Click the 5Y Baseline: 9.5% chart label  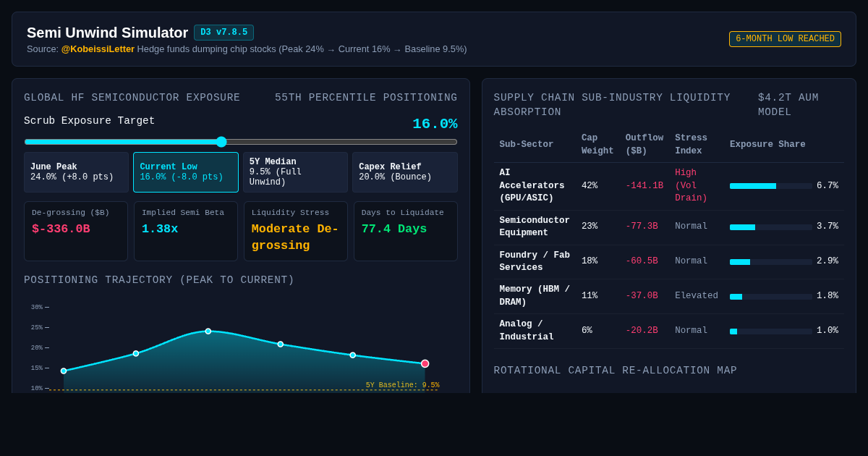402,385
